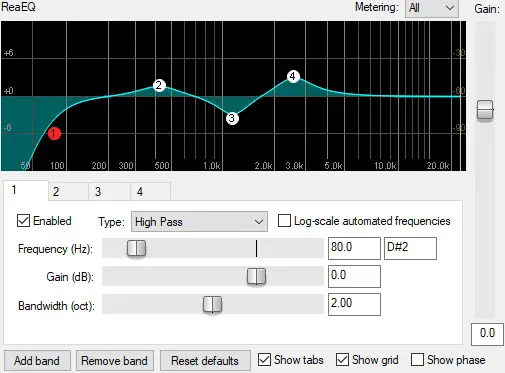The height and width of the screenshot is (373, 505).
Task: Click the Remove band button
Action: point(114,361)
